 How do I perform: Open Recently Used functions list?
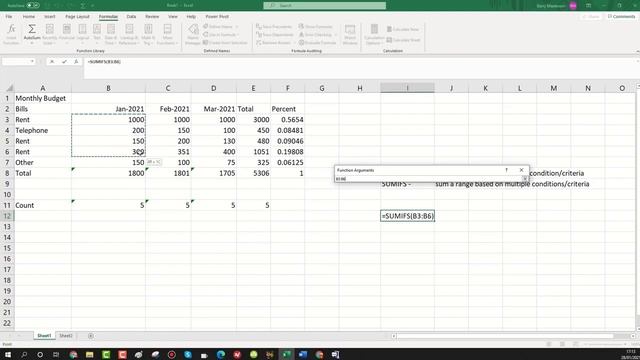(49, 34)
